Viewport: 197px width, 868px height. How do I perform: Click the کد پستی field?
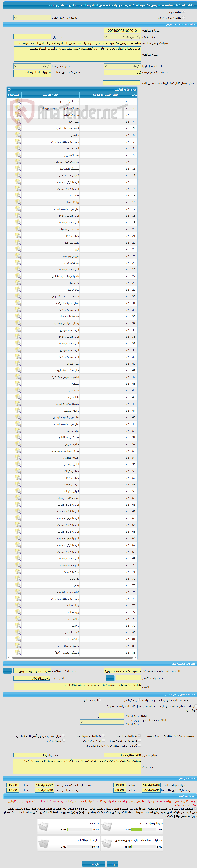tap(32, 678)
